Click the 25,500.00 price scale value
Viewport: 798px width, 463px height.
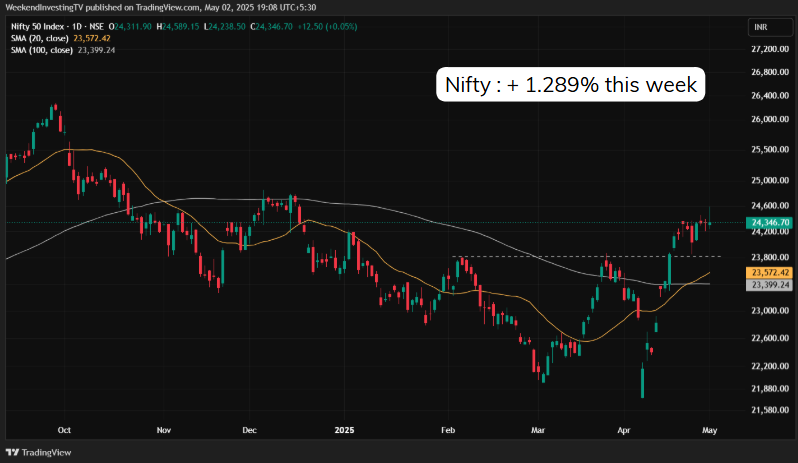(x=770, y=150)
